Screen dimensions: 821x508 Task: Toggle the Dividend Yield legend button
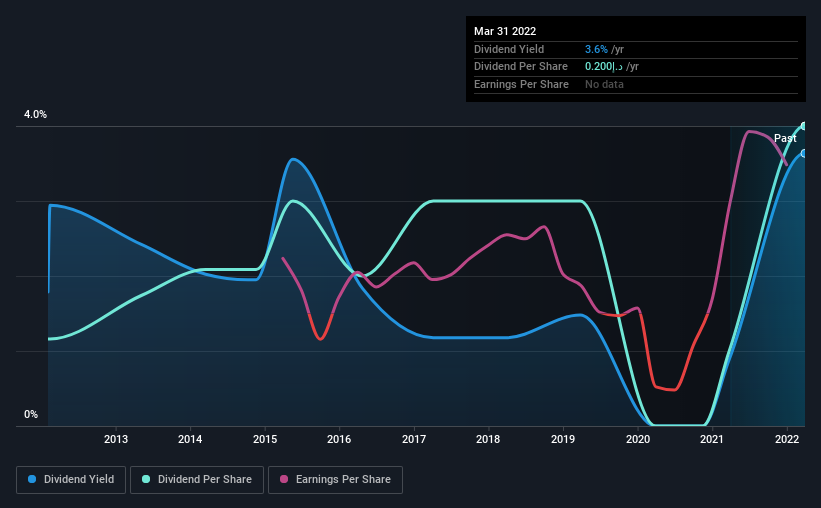[71, 480]
